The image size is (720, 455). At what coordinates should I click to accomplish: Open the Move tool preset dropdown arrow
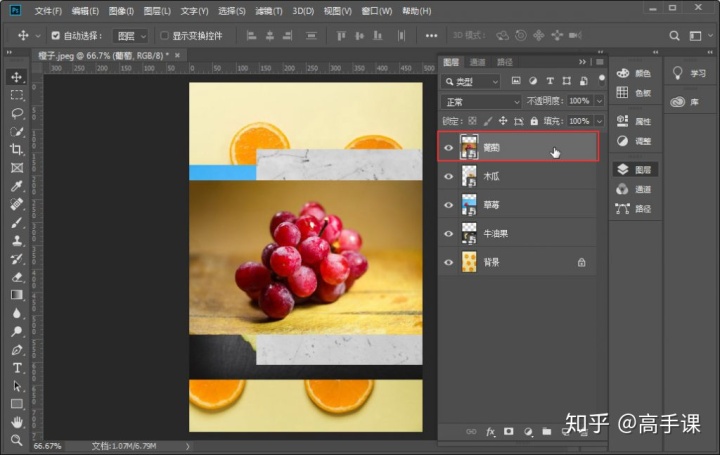pos(38,36)
